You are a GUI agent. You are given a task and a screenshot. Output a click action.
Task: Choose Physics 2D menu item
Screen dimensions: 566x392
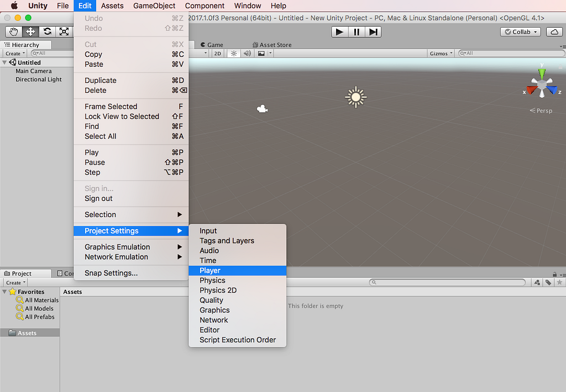[238, 290]
